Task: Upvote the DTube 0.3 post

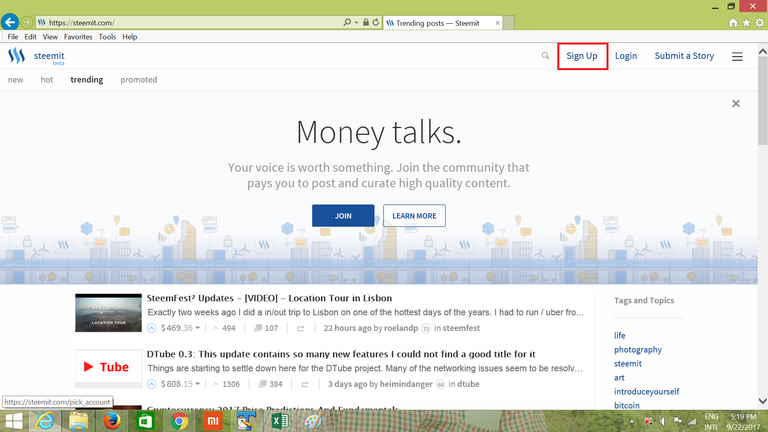Action: pos(151,384)
